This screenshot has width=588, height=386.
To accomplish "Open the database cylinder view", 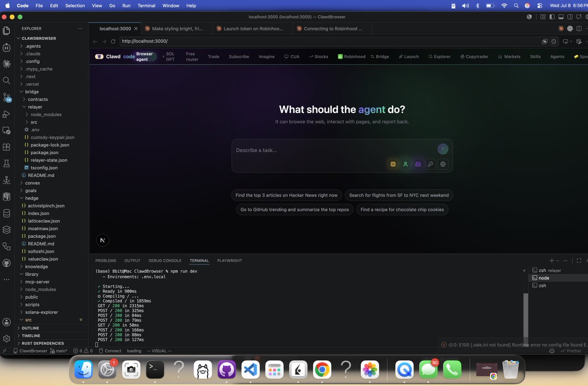I will click(x=6, y=213).
